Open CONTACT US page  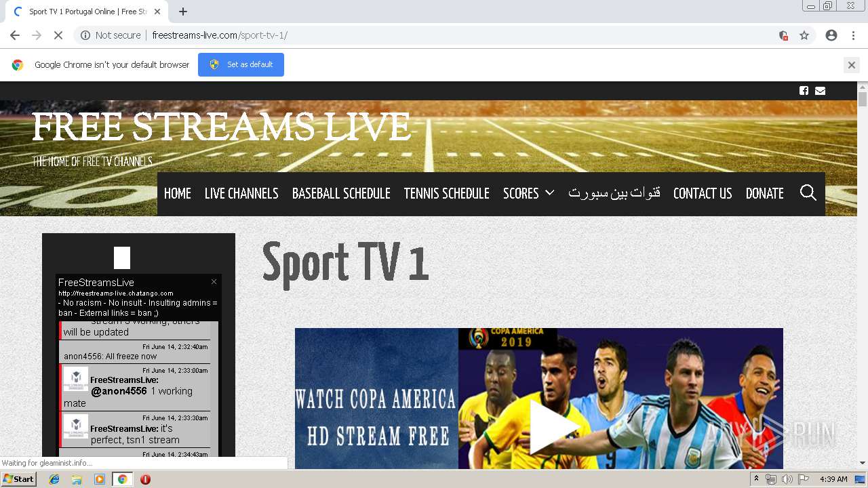click(703, 194)
